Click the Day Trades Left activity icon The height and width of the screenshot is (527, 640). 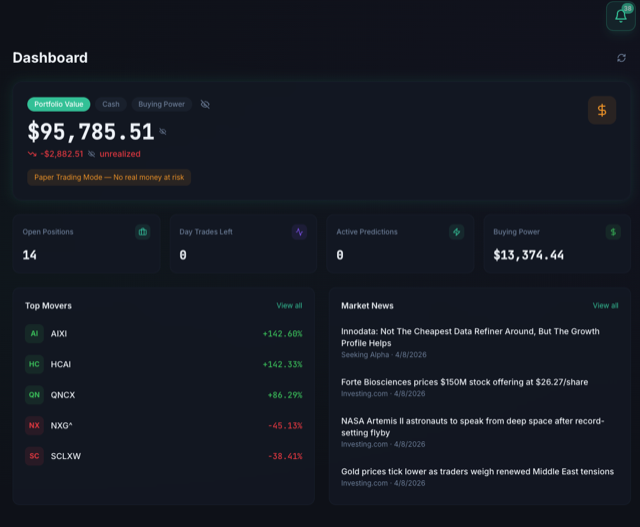coord(299,232)
